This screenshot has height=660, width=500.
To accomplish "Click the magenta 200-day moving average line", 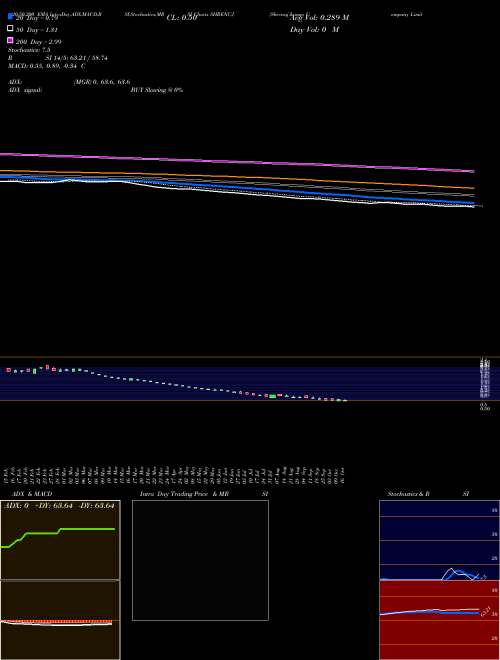I will [236, 162].
